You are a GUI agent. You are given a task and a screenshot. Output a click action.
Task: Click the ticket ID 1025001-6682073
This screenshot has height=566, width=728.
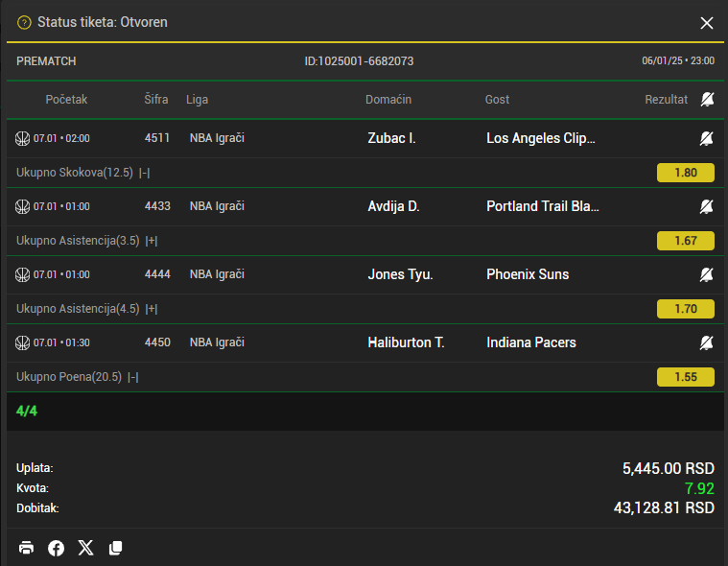click(359, 61)
